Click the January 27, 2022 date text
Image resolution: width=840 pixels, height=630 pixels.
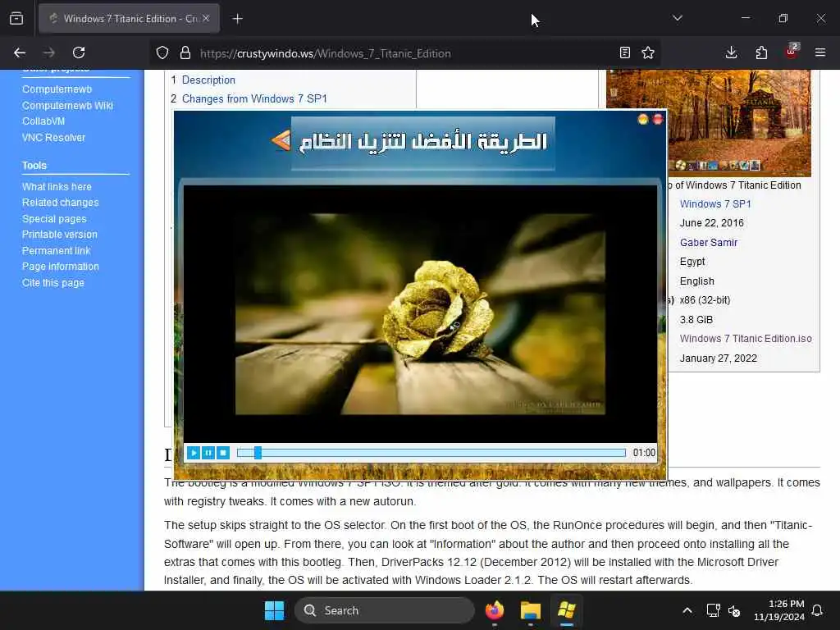[719, 358]
